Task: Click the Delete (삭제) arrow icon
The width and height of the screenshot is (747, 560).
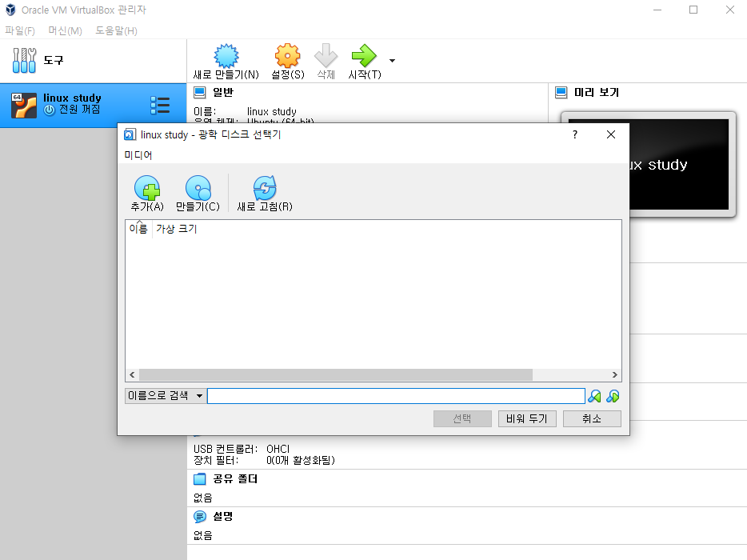Action: 326,56
